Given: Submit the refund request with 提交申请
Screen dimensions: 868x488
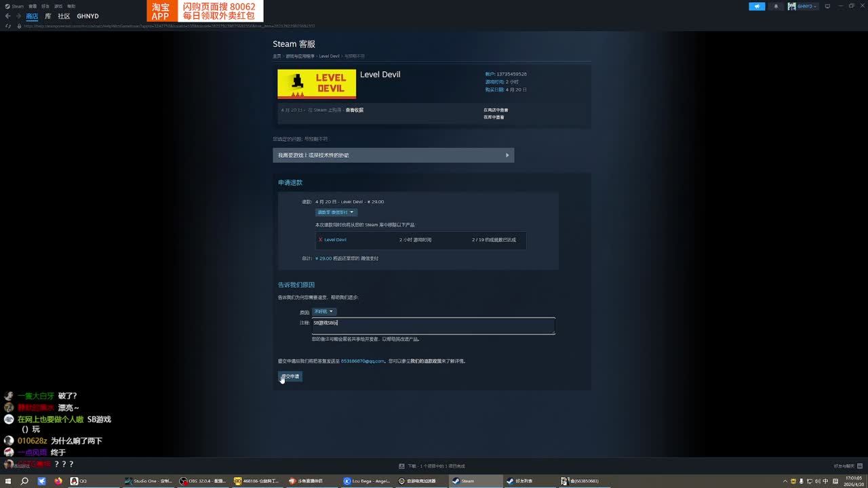Looking at the screenshot, I should pos(290,376).
